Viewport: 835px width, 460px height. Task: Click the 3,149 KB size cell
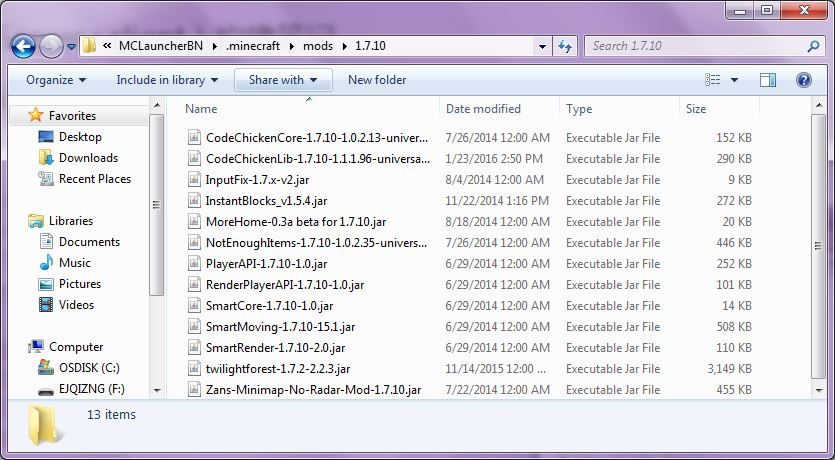[x=729, y=369]
